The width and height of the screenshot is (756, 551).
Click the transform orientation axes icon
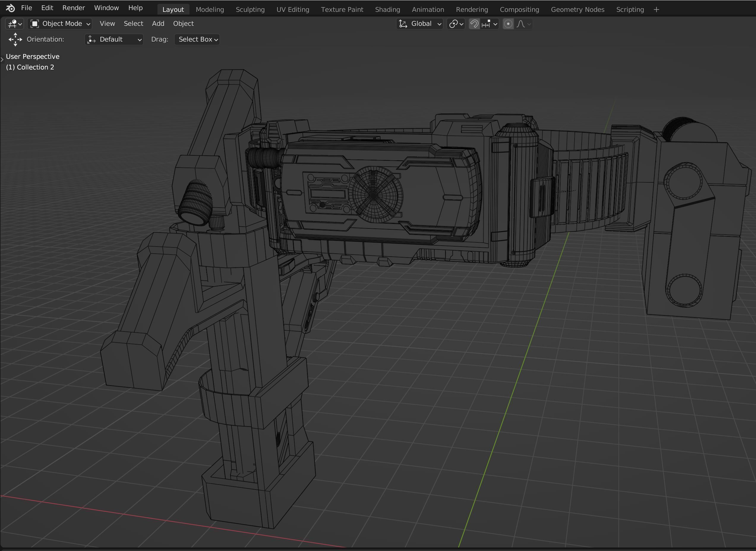point(403,24)
